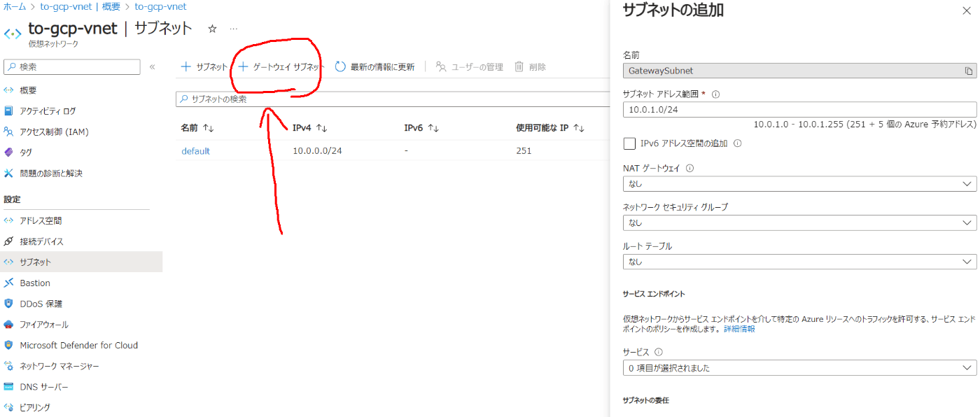Open the NAT ゲートウェイ dropdown
Viewport: 980px width, 417px height.
pyautogui.click(x=799, y=184)
